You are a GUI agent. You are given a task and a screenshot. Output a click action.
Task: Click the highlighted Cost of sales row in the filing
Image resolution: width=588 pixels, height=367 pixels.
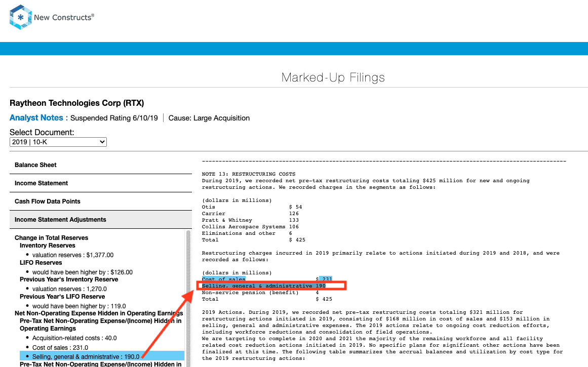(x=267, y=279)
